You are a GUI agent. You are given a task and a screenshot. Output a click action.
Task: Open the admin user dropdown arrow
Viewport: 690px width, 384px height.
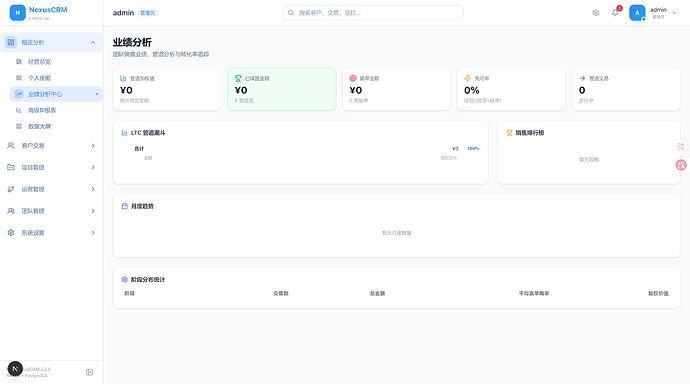click(x=675, y=13)
